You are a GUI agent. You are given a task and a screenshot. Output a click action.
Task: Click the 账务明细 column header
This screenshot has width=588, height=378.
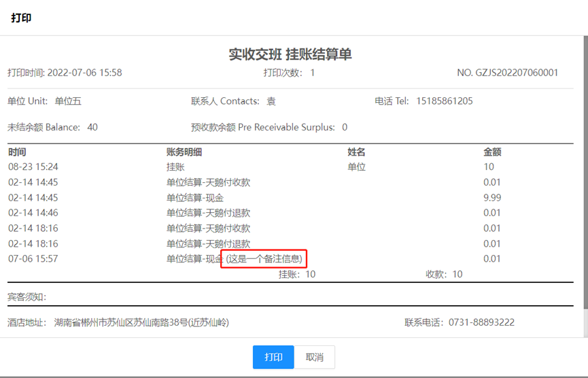(184, 152)
